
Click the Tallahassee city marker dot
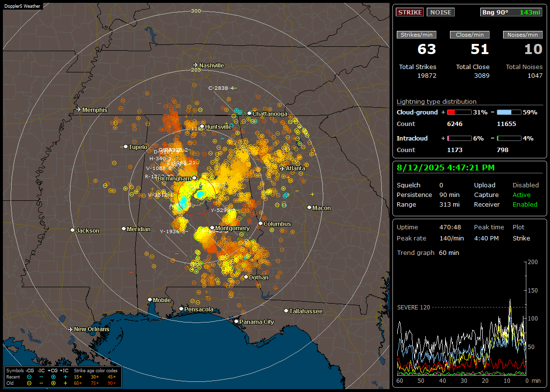tap(286, 311)
